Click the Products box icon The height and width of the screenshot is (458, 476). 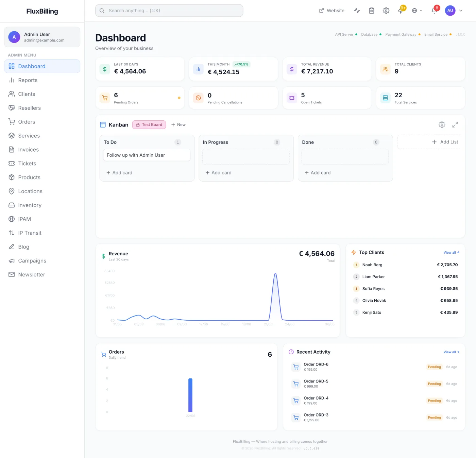[12, 177]
